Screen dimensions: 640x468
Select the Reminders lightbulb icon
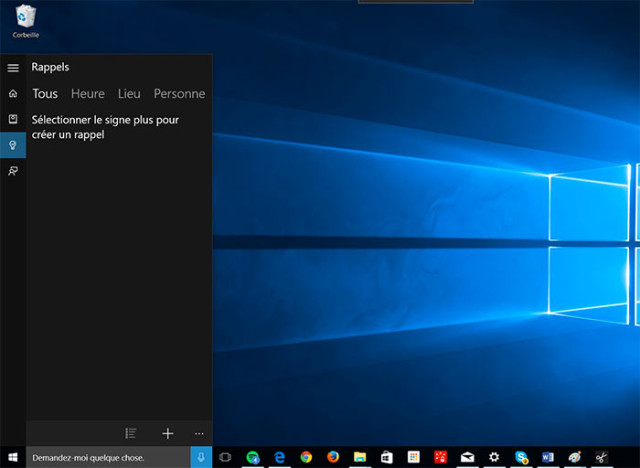click(13, 145)
